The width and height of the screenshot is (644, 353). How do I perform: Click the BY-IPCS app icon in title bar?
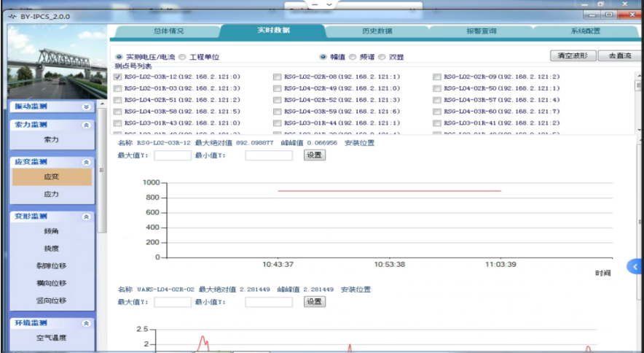(11, 15)
